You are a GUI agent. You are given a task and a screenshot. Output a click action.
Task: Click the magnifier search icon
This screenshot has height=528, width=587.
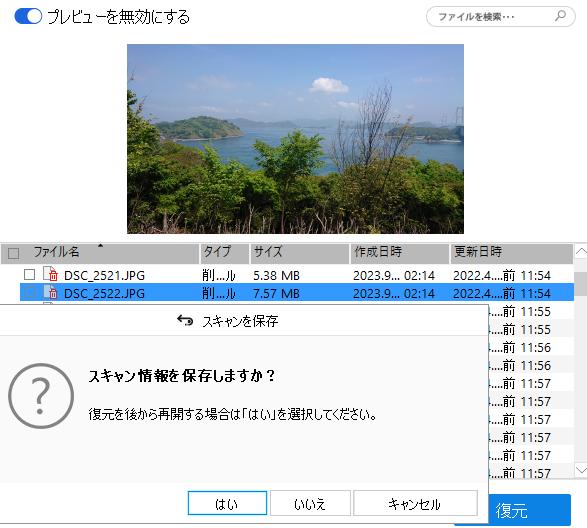pyautogui.click(x=560, y=16)
